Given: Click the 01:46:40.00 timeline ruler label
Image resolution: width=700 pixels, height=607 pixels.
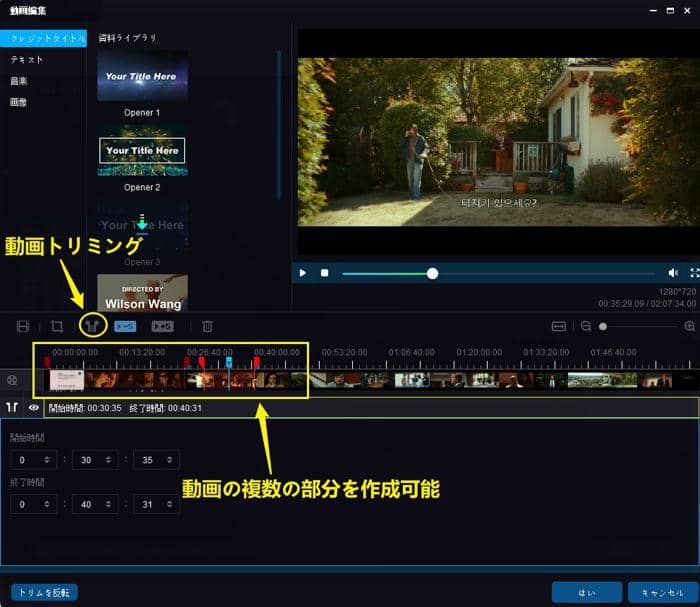Looking at the screenshot, I should point(613,352).
